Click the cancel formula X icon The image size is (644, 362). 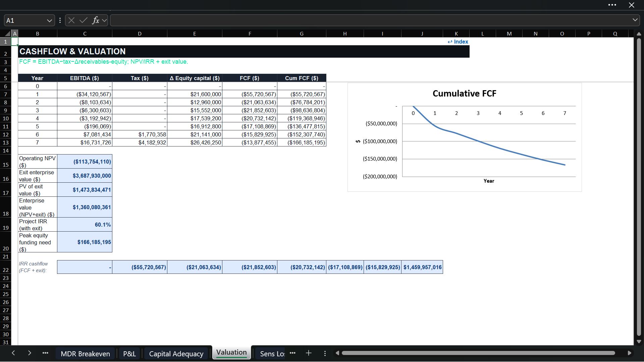(x=71, y=20)
